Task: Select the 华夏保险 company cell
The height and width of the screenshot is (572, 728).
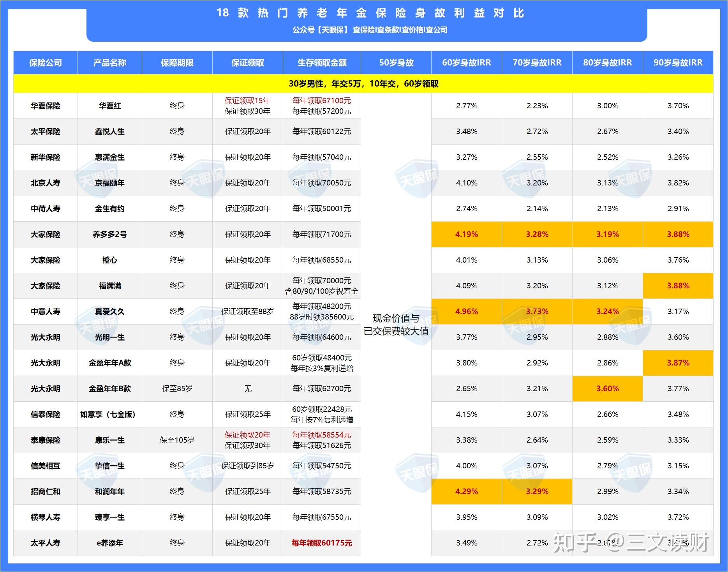Action: tap(46, 106)
